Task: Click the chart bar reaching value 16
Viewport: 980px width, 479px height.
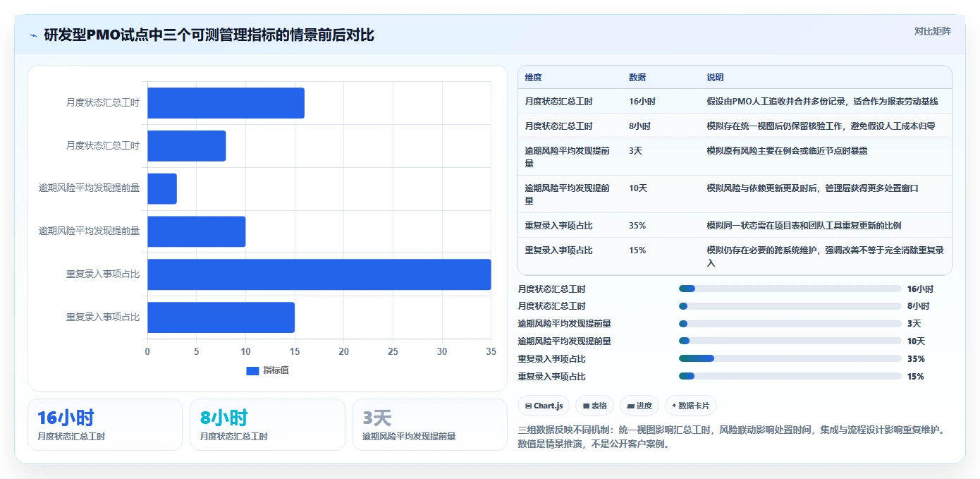Action: [226, 103]
